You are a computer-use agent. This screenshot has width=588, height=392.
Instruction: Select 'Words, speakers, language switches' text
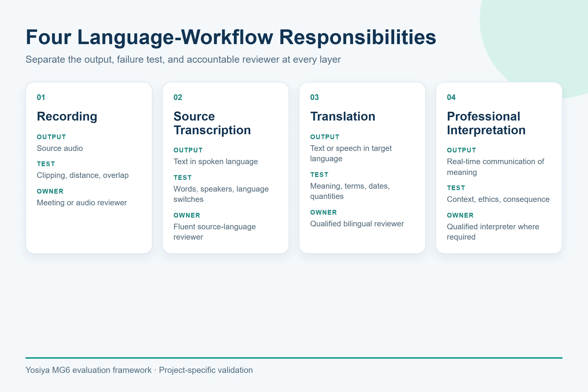221,194
